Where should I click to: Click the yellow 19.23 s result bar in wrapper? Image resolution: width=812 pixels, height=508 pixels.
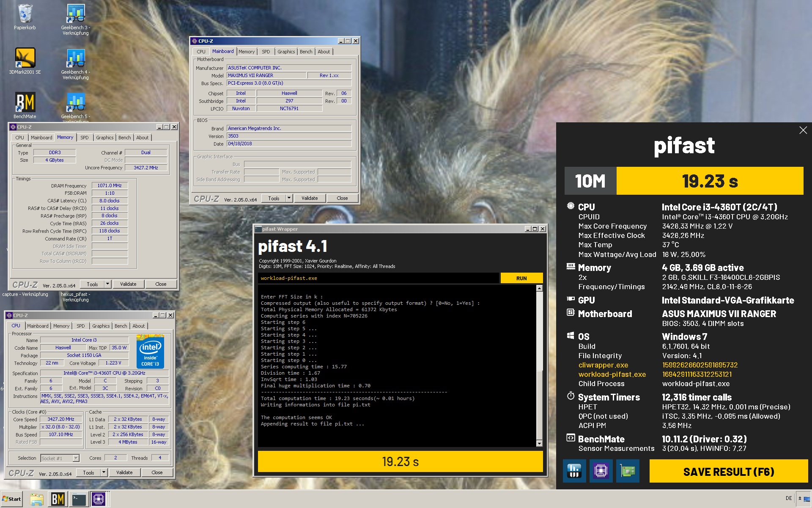tap(400, 461)
